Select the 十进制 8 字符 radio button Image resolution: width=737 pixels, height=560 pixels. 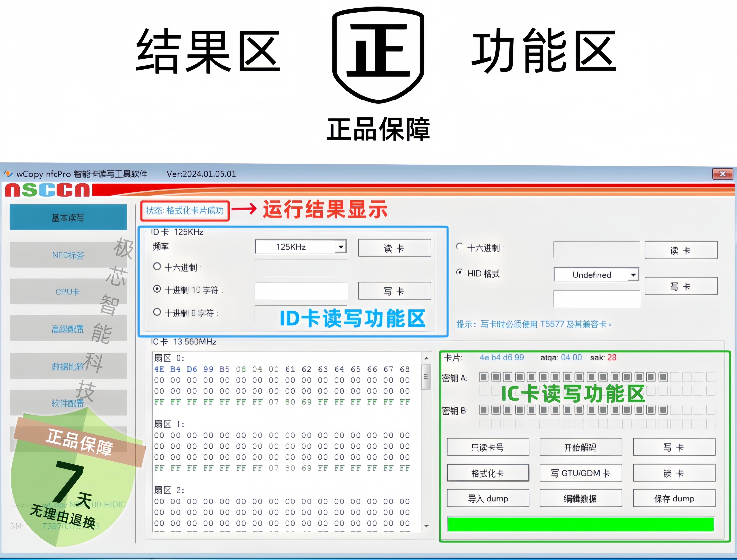pos(157,312)
